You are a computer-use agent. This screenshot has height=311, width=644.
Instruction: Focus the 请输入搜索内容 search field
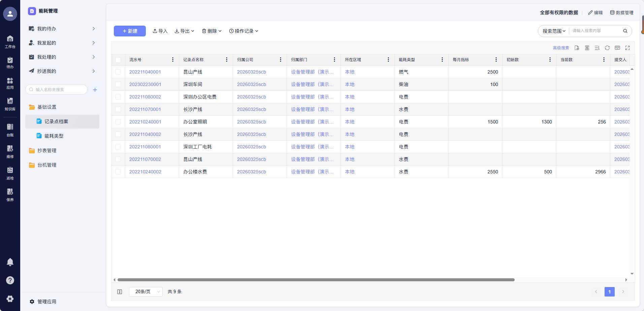pyautogui.click(x=594, y=31)
